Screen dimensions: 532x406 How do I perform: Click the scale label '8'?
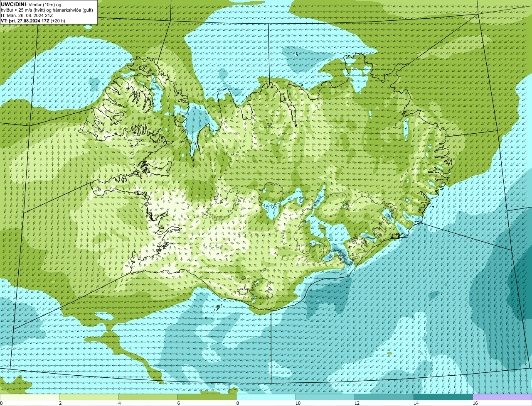click(237, 403)
